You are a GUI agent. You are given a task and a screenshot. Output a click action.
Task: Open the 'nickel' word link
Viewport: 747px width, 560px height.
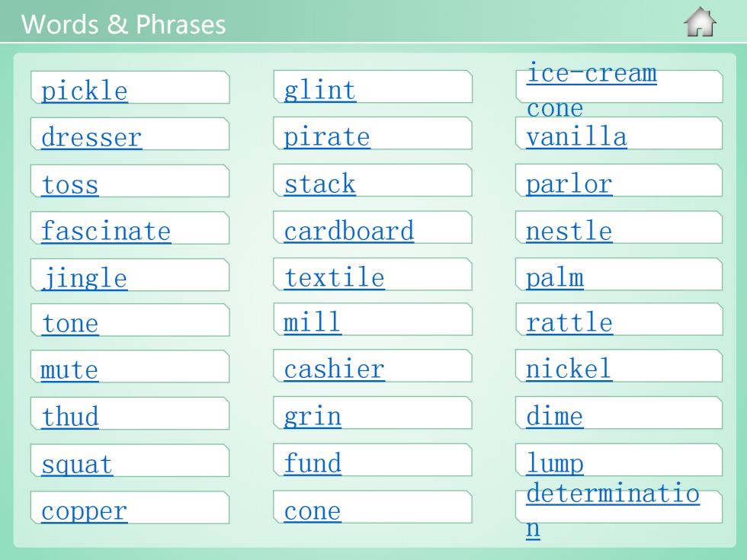569,369
